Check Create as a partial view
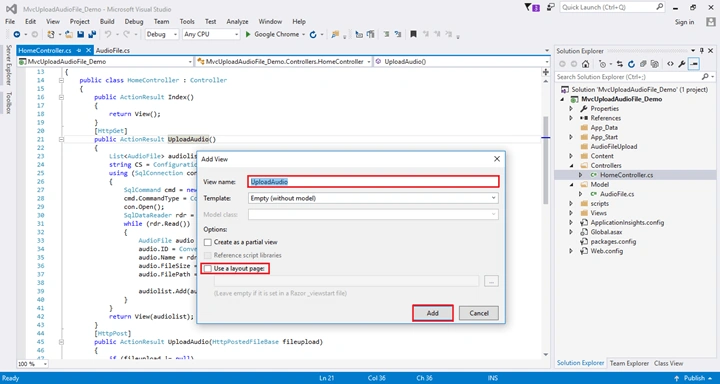The width and height of the screenshot is (720, 384). [x=208, y=242]
